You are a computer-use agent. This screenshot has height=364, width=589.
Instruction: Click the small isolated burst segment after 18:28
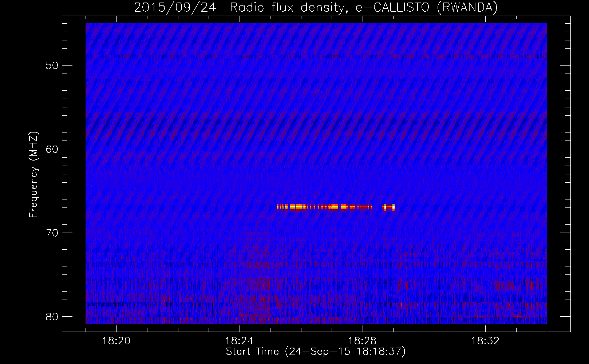pos(388,207)
